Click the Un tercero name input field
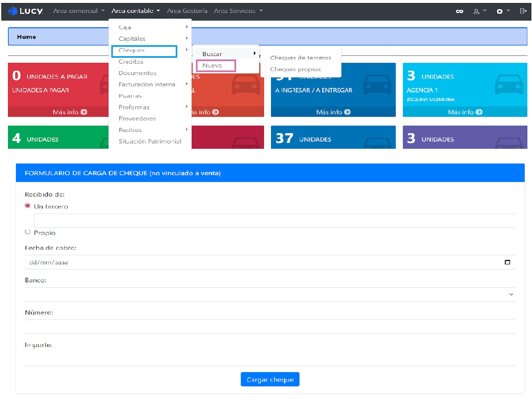532x399 pixels. [x=275, y=221]
